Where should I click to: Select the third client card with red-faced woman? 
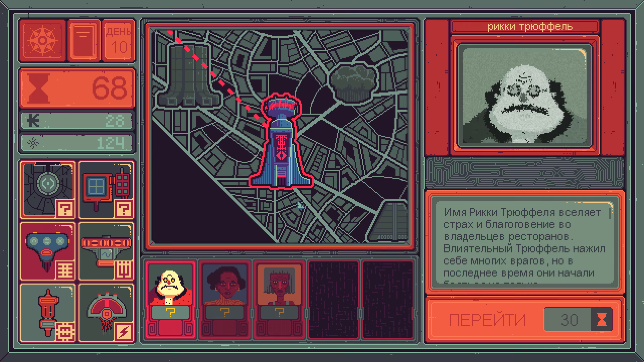[x=279, y=300]
